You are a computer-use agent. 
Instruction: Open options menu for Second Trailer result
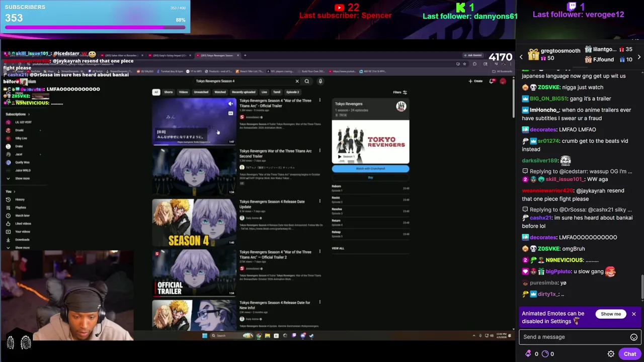[x=319, y=151]
